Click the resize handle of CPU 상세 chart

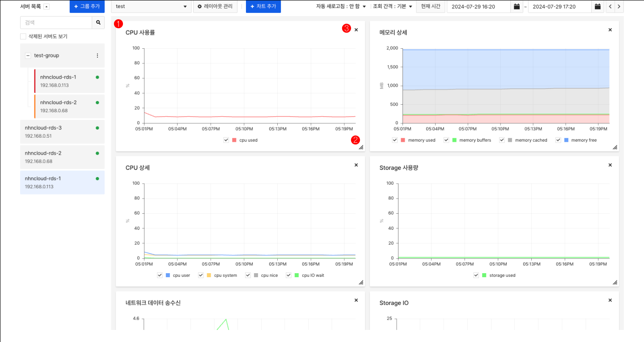click(361, 283)
